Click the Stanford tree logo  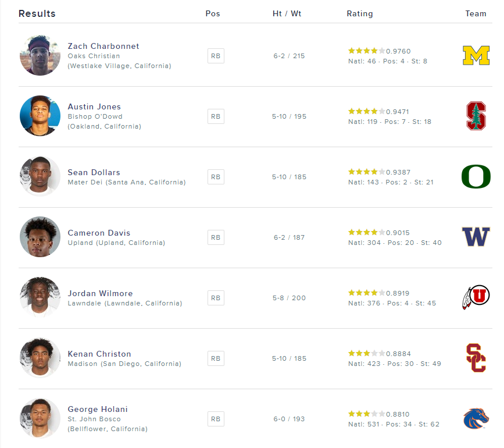[476, 116]
